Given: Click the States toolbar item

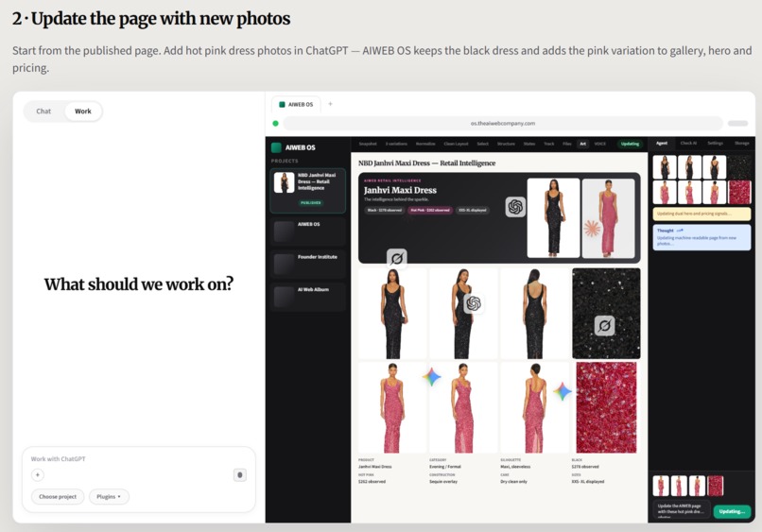Looking at the screenshot, I should pos(529,144).
